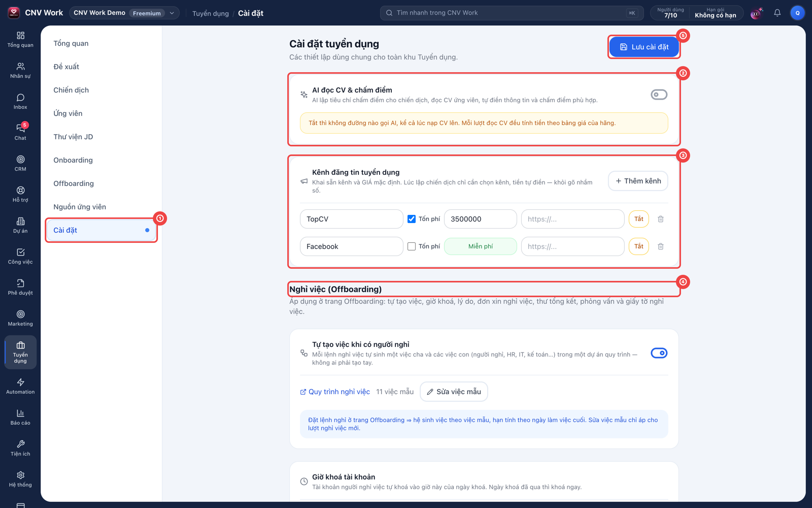Click Lưu cài đặt save button

(x=644, y=47)
